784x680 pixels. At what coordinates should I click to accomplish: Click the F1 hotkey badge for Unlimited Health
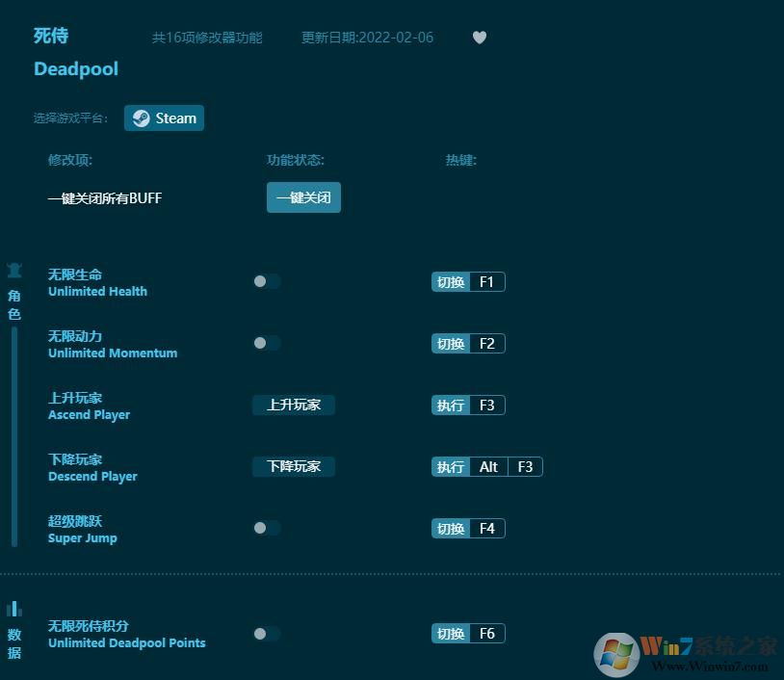pyautogui.click(x=486, y=281)
